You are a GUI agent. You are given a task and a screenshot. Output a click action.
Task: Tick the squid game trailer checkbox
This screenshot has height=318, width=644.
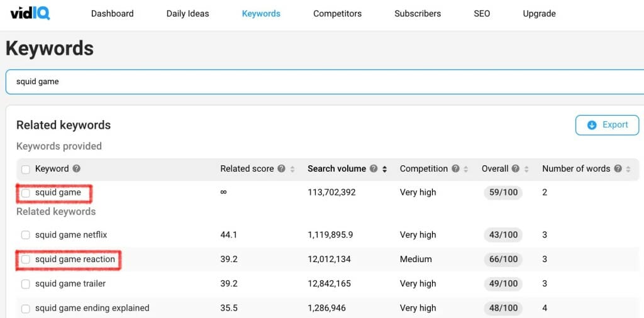[26, 284]
